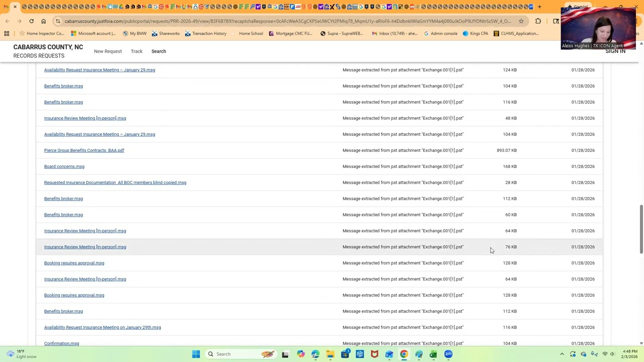Open the CLHMS_Application bookmark
The image size is (644, 362).
pyautogui.click(x=516, y=34)
